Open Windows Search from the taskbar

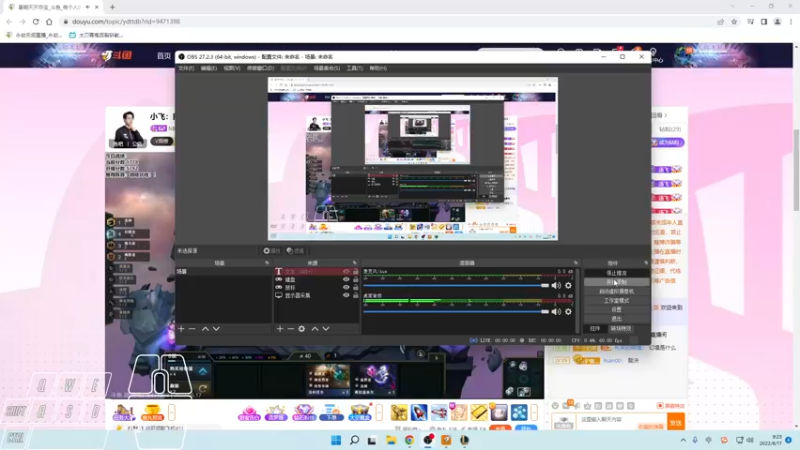pyautogui.click(x=354, y=440)
